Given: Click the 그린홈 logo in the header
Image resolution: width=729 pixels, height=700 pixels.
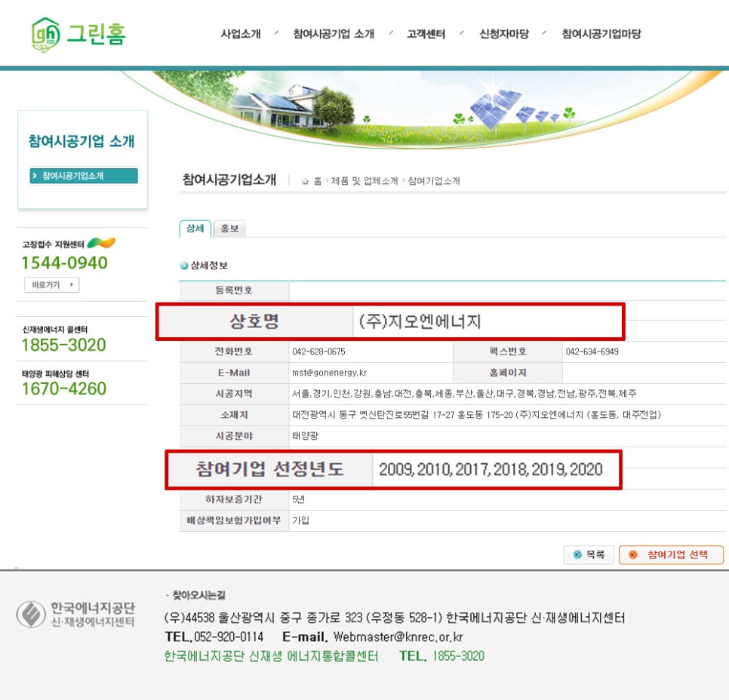Looking at the screenshot, I should pyautogui.click(x=78, y=35).
